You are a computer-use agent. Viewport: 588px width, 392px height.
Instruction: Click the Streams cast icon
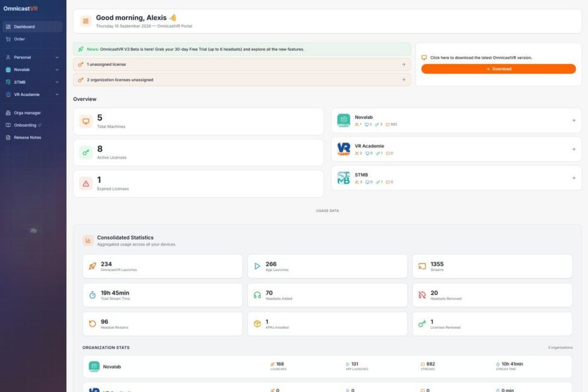[x=422, y=267]
